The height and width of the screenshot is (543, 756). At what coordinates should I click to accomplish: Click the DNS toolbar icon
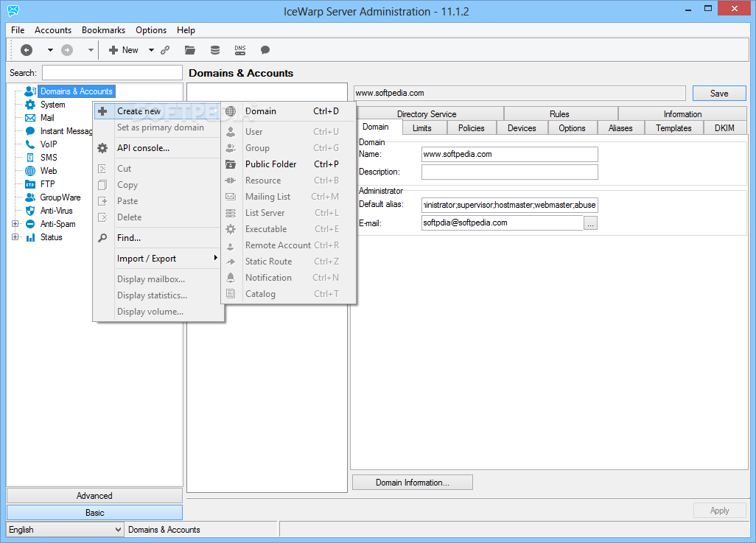point(240,50)
